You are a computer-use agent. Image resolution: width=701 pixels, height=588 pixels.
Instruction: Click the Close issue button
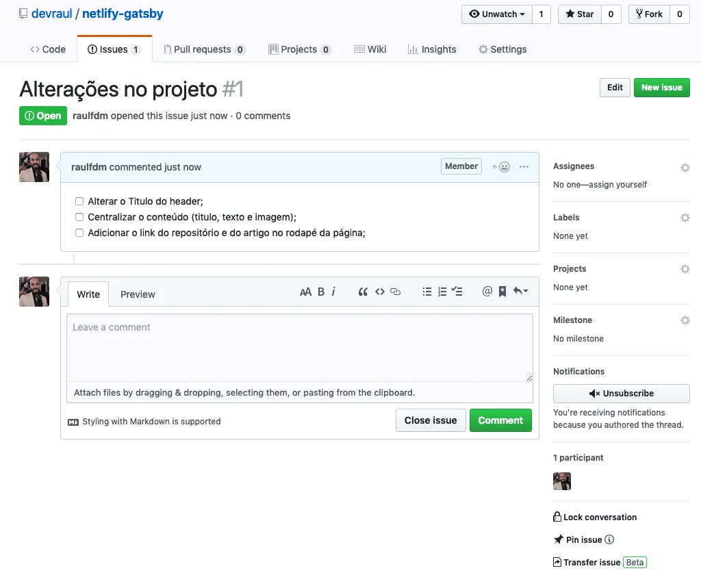coord(431,420)
